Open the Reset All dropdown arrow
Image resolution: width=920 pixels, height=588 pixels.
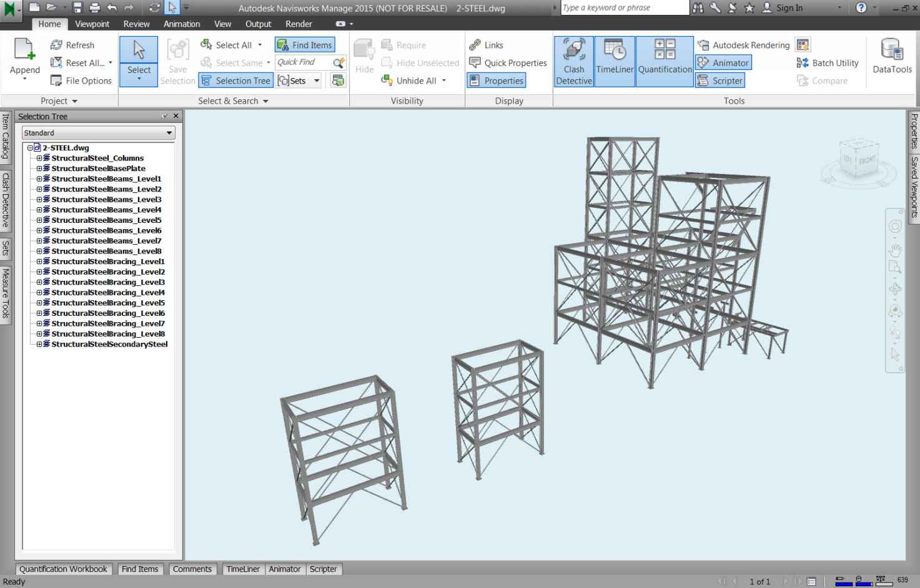click(x=111, y=62)
